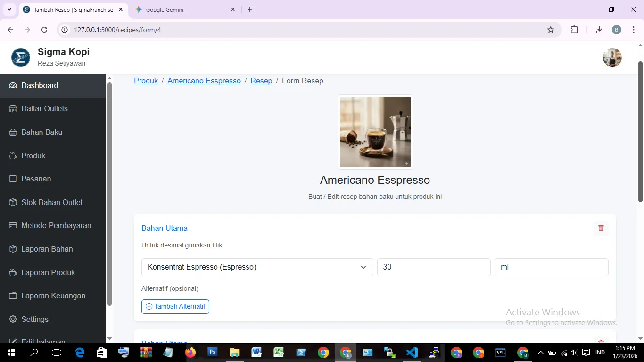Open the Windows Start menu
This screenshot has width=644, height=362.
click(11, 353)
